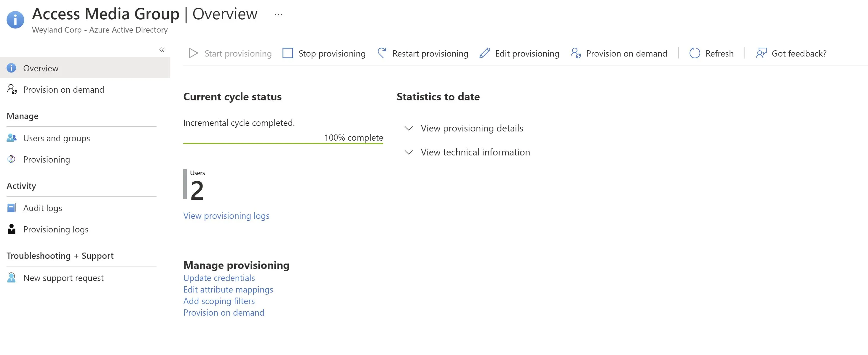Click the Restart provisioning arrow icon
Viewport: 868px width, 355px height.
click(382, 53)
